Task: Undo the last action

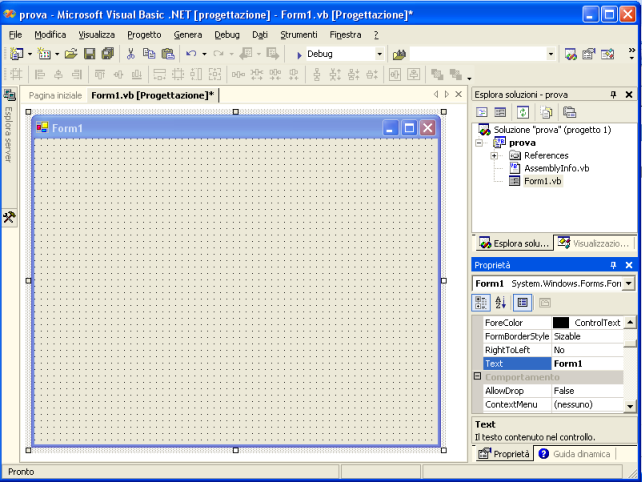Action: point(191,54)
